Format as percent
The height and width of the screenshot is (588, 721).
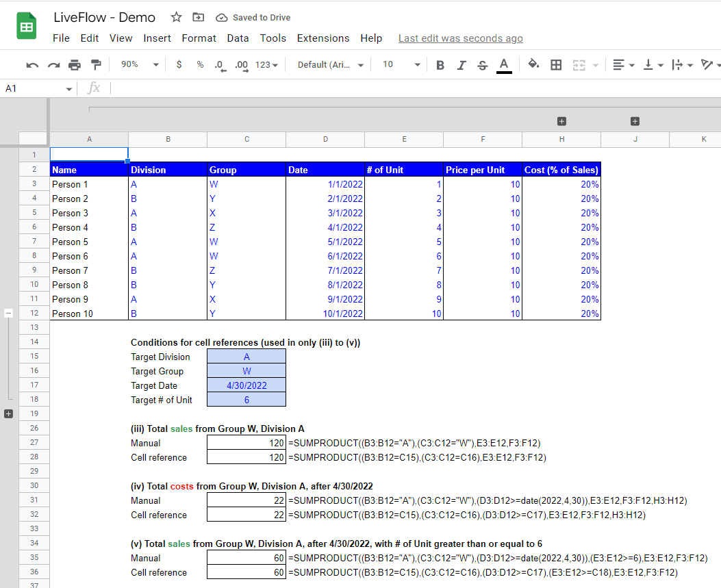coord(200,65)
